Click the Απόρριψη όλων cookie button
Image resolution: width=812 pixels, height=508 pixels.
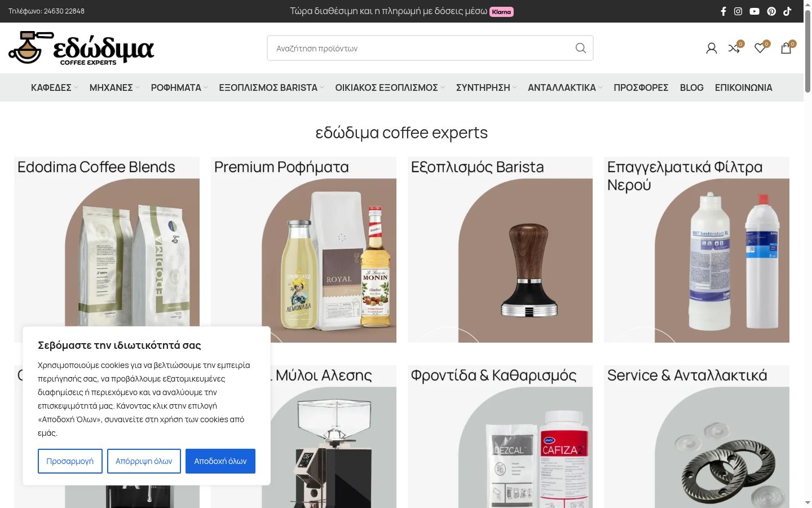pos(144,461)
